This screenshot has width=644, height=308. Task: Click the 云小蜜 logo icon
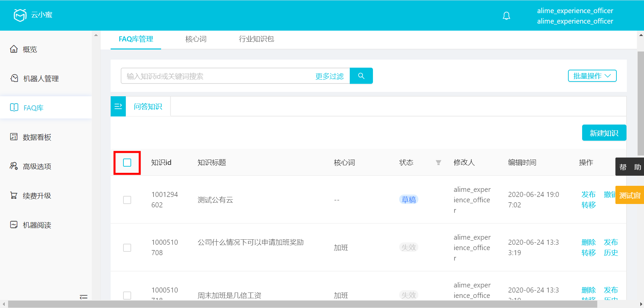20,15
